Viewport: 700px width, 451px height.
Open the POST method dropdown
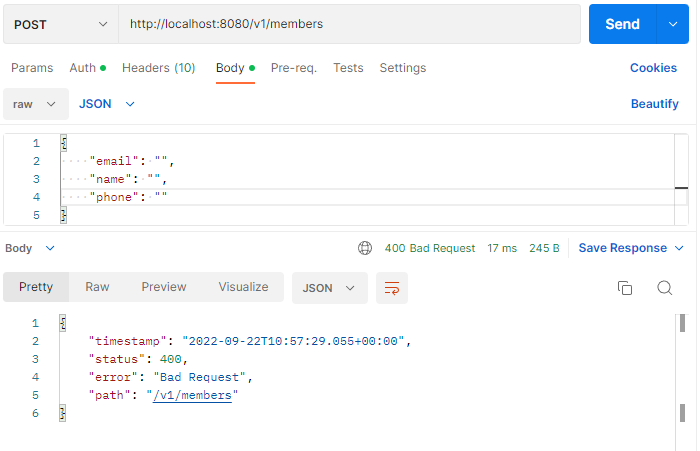point(61,24)
